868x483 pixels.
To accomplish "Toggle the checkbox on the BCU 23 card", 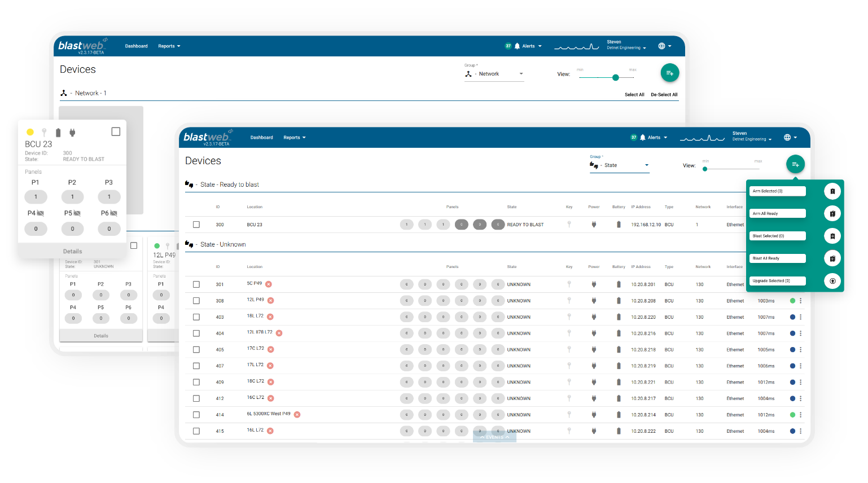I will click(x=116, y=131).
